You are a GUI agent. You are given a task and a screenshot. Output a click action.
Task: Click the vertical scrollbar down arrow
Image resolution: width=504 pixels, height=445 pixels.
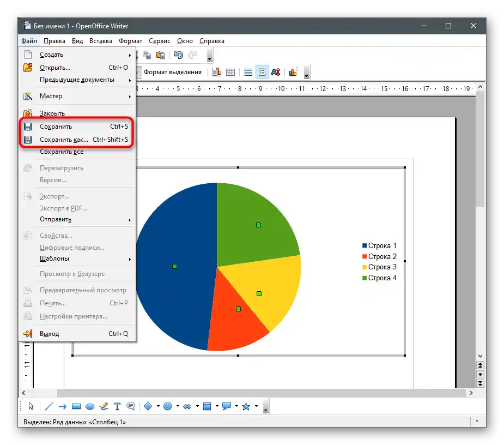tap(480, 356)
